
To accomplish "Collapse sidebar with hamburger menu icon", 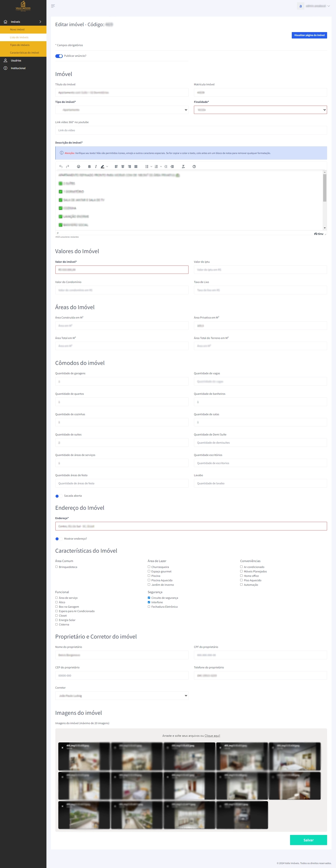I will point(53,6).
